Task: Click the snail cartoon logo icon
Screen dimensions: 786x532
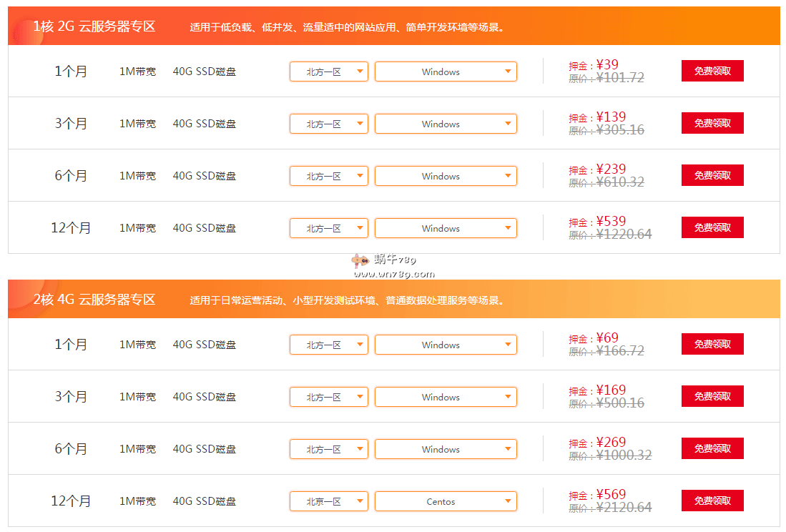Action: point(360,261)
